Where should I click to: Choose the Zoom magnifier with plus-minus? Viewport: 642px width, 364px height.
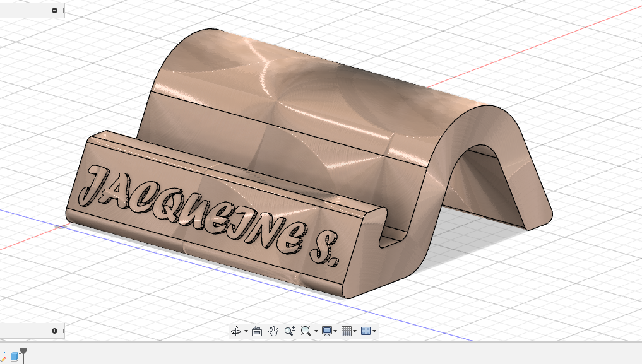(290, 331)
